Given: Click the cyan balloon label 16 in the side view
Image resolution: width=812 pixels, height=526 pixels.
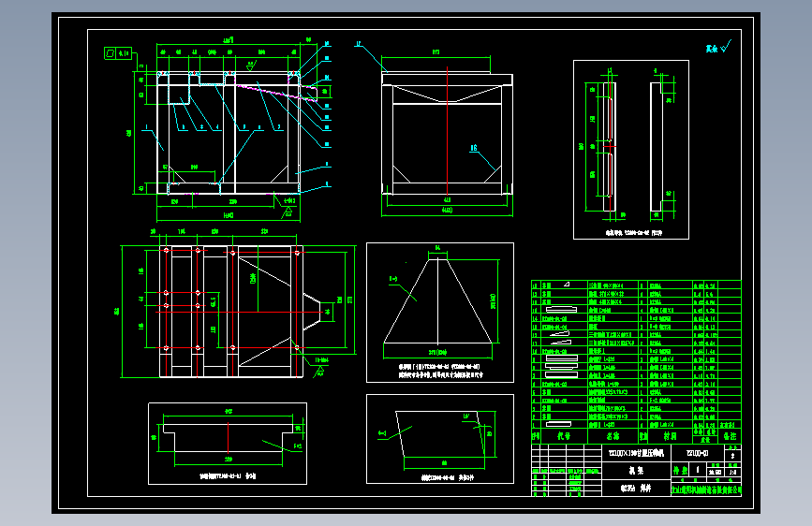Looking at the screenshot, I should tap(473, 148).
